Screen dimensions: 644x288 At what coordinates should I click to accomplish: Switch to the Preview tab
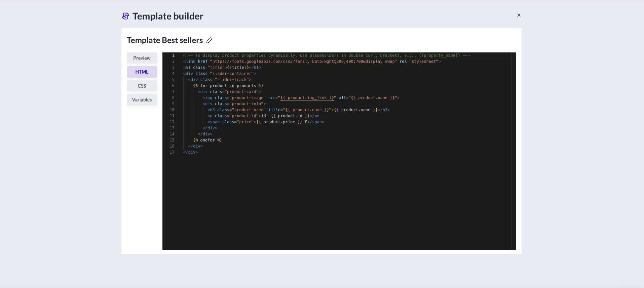(x=142, y=58)
